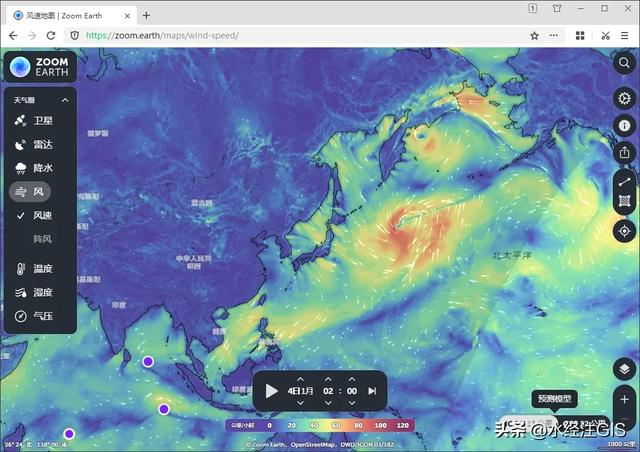Select the measure distance tool
640x452 pixels.
[x=624, y=182]
